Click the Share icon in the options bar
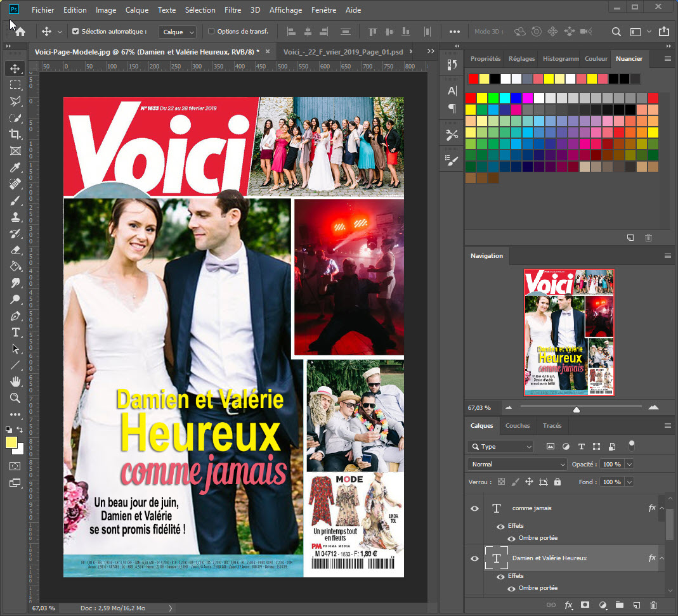 664,31
